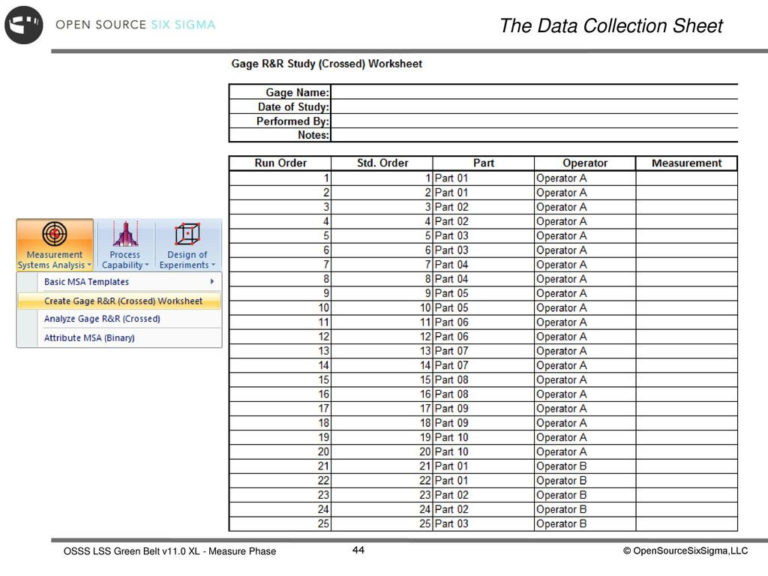Click the Measurement cell for run order 10
Image resolution: width=768 pixels, height=576 pixels.
(687, 308)
